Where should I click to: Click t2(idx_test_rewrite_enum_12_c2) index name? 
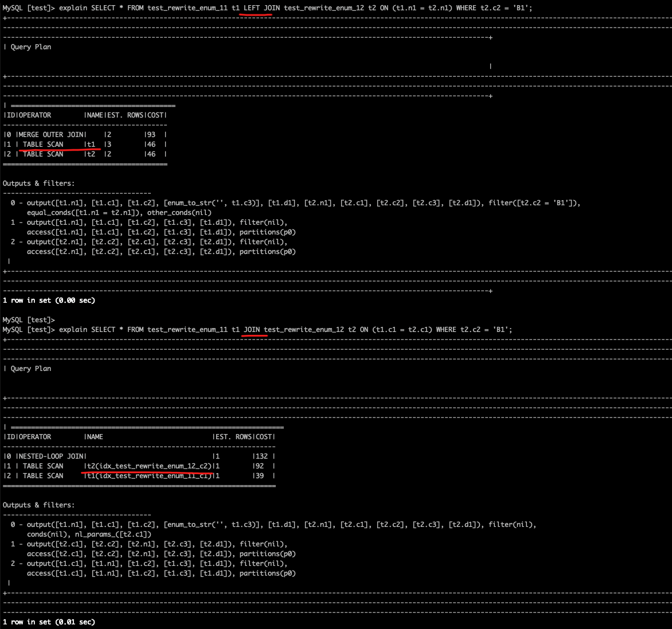[149, 466]
